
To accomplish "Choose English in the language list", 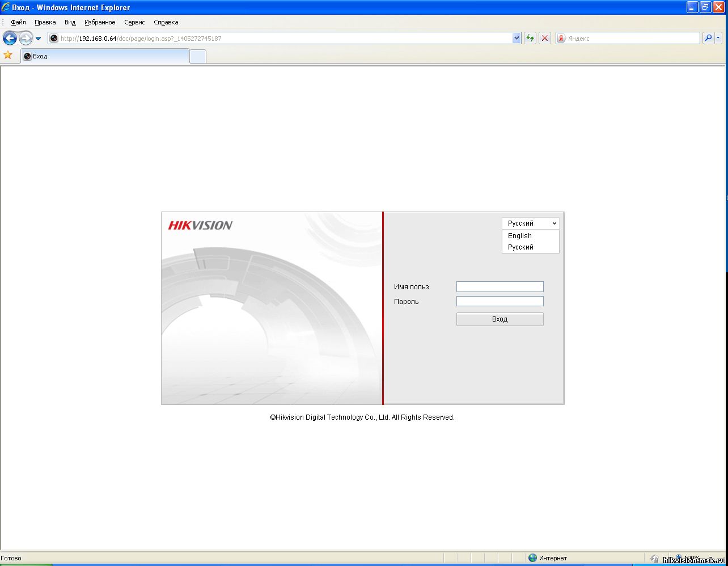I will click(531, 236).
